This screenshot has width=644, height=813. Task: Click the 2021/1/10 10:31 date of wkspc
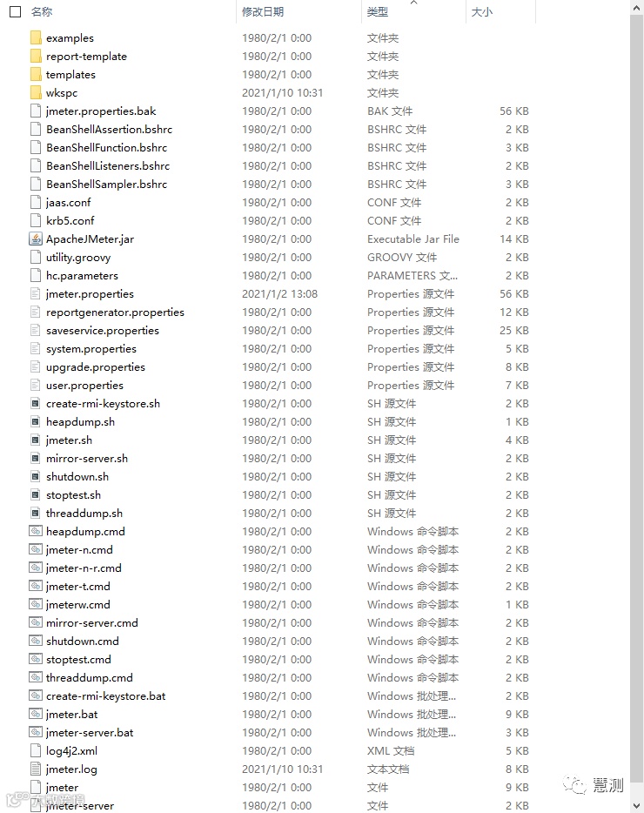tap(282, 93)
